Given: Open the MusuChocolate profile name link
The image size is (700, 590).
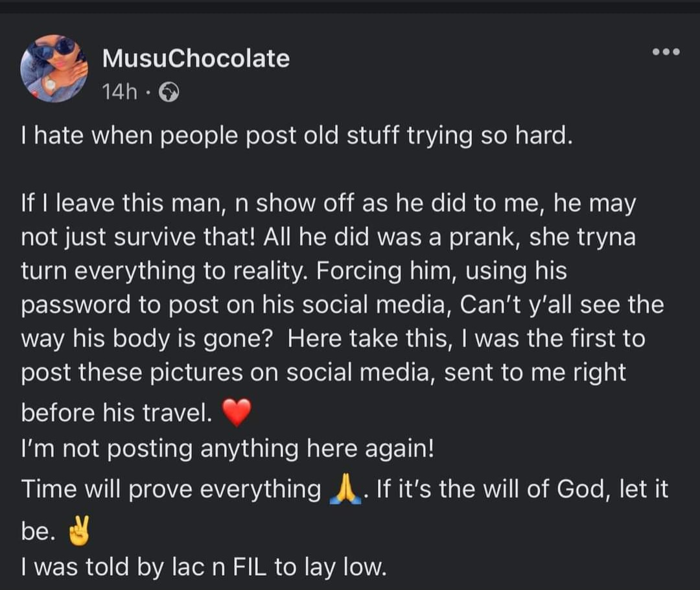Looking at the screenshot, I should point(196,59).
